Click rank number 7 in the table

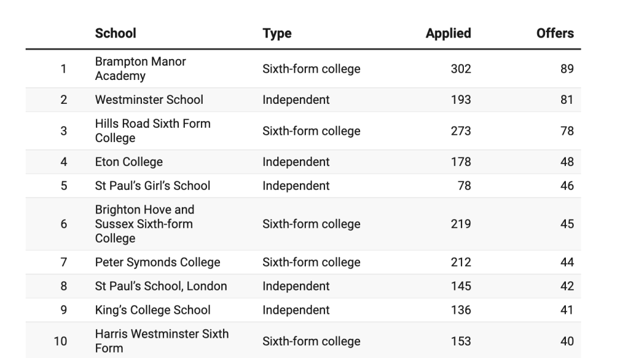pyautogui.click(x=64, y=262)
